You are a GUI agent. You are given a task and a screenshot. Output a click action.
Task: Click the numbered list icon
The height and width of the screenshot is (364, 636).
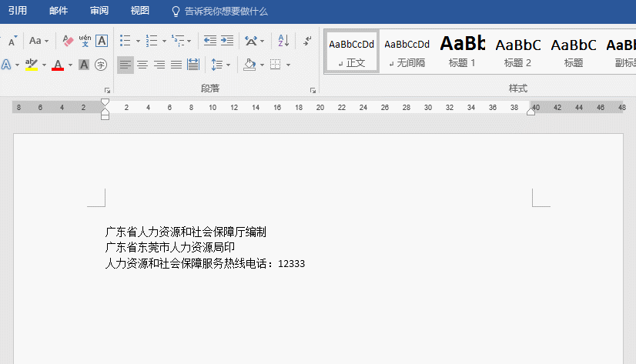(152, 41)
